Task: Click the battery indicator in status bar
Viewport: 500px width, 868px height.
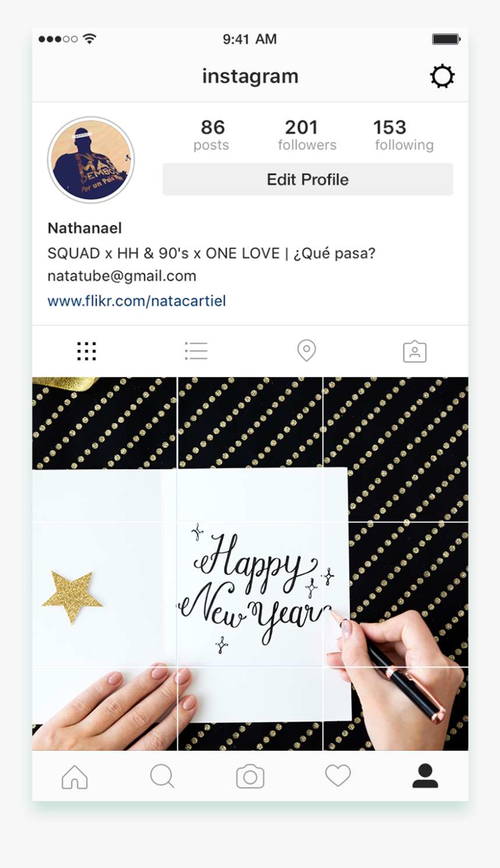Action: (446, 39)
